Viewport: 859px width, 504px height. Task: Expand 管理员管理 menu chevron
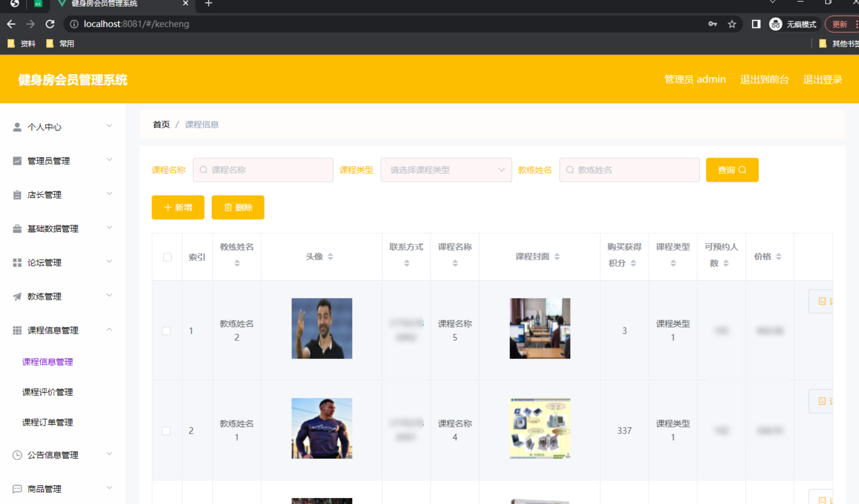coord(109,160)
